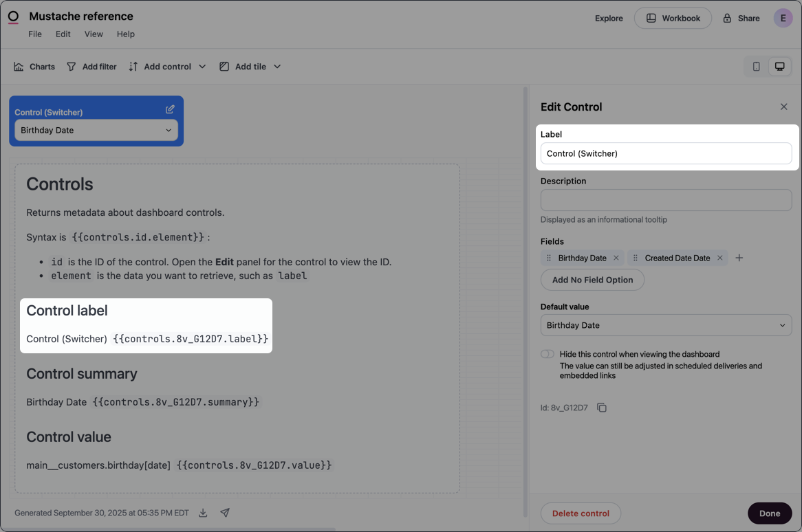
Task: Open the Help menu
Action: click(x=125, y=33)
